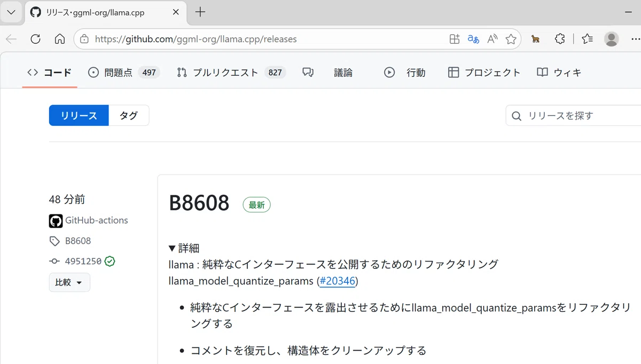Click the commit icon beside 4951250
Screen dimensions: 641x364
pos(54,262)
